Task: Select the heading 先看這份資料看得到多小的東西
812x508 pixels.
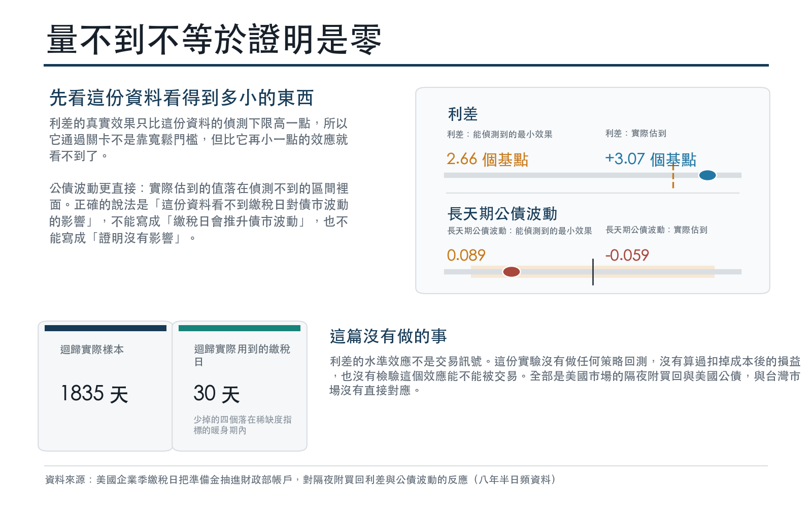Action: point(182,98)
